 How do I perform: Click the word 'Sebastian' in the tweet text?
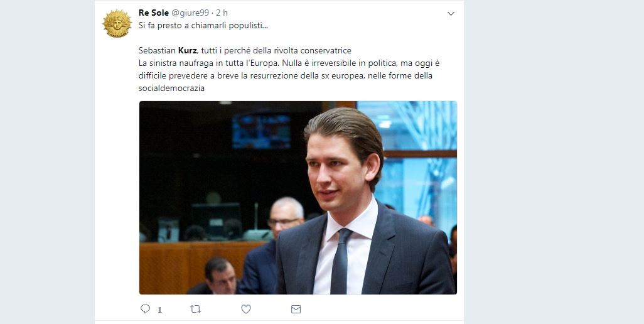coord(157,50)
